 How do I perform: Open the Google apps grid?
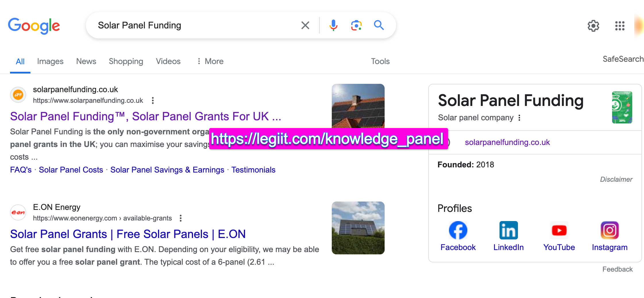point(620,26)
